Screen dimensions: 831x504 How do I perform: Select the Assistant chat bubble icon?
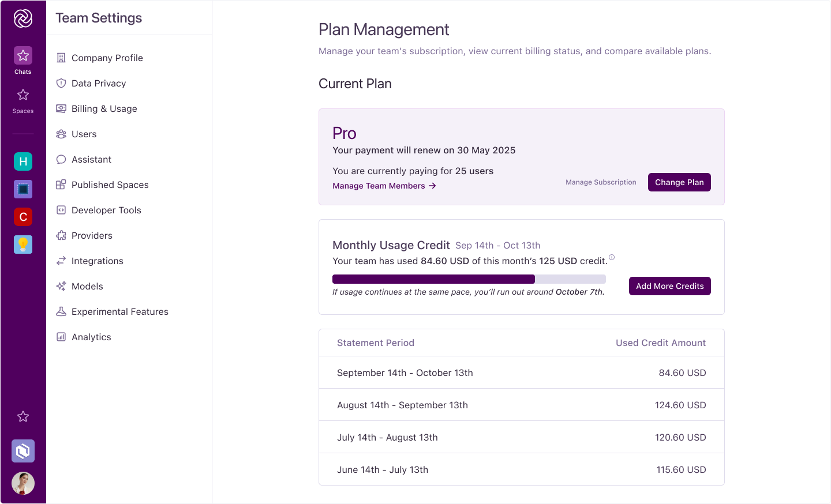(61, 159)
